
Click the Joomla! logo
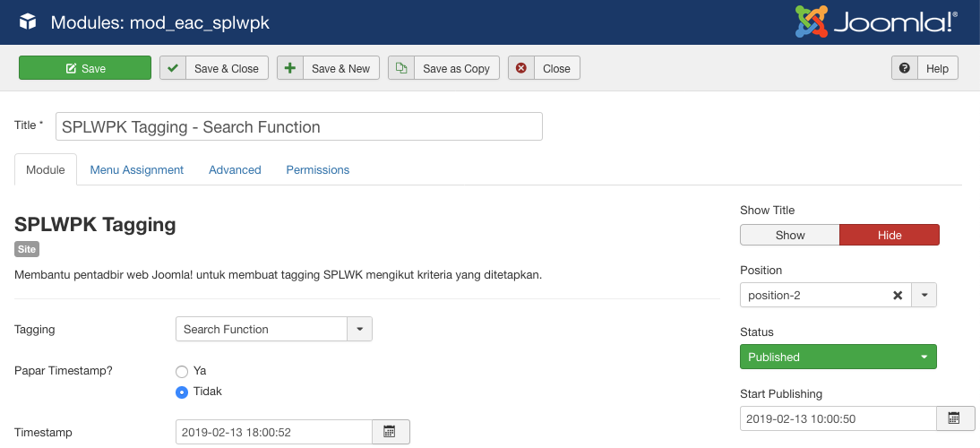[x=876, y=22]
